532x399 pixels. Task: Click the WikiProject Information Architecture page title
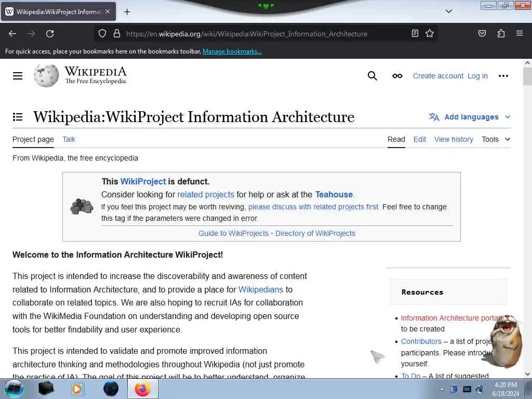tap(194, 117)
